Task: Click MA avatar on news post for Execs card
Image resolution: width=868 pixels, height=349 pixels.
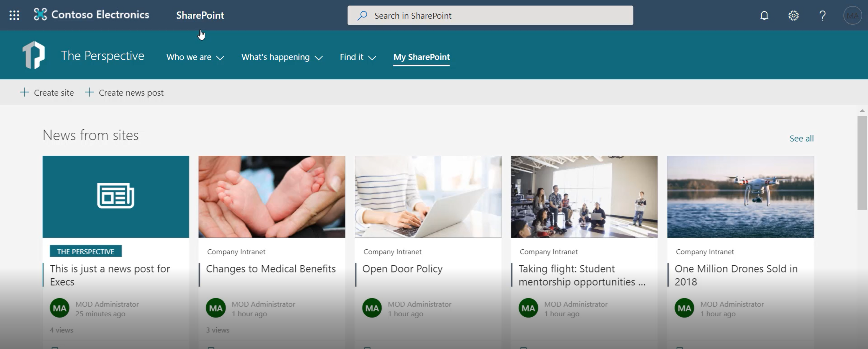Action: (60, 308)
